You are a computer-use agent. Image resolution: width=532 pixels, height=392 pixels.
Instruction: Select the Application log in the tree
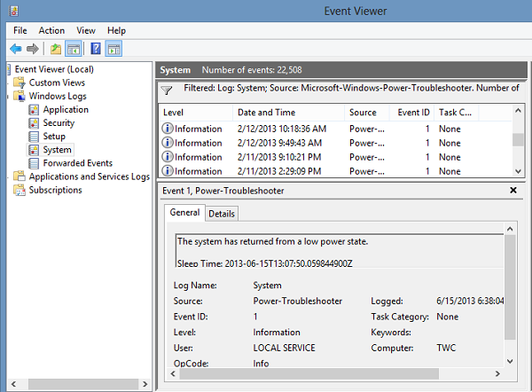pos(66,110)
